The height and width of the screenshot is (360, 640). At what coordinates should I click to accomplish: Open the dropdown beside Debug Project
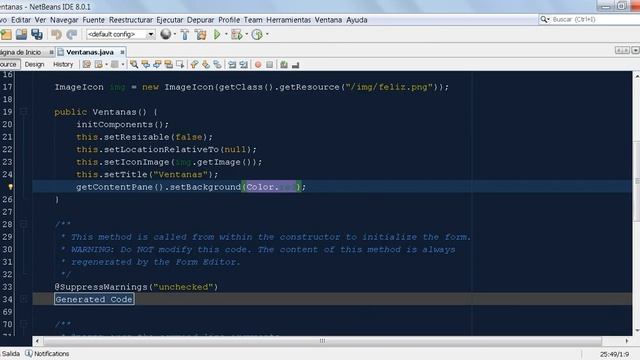(x=247, y=34)
